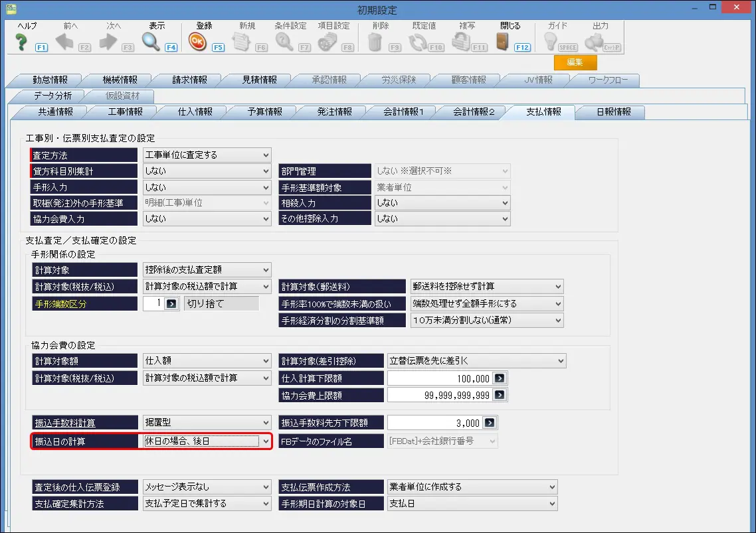Switch to the 会計情報2 tab
756x533 pixels.
coord(474,112)
